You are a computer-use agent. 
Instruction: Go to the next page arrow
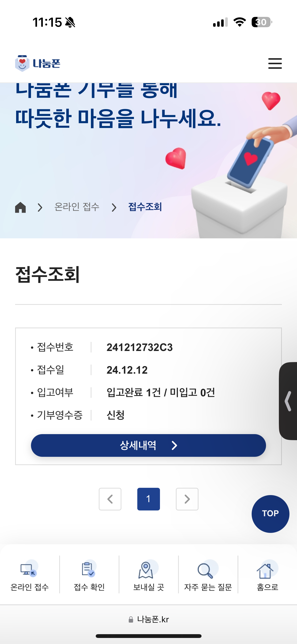[187, 499]
